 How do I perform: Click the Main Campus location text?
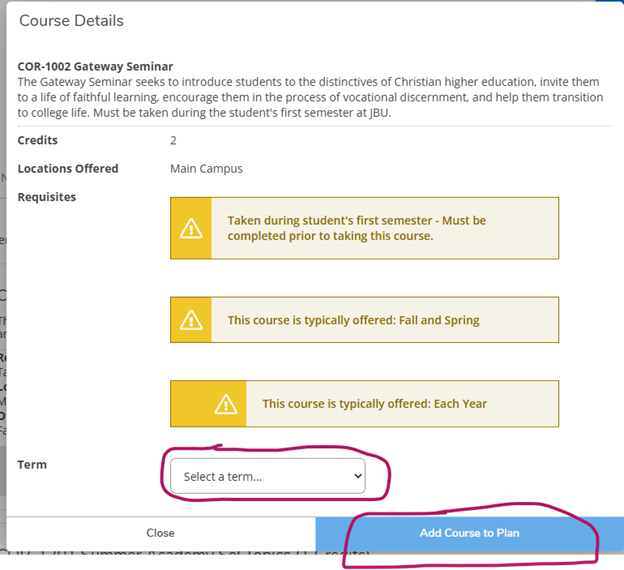point(206,169)
